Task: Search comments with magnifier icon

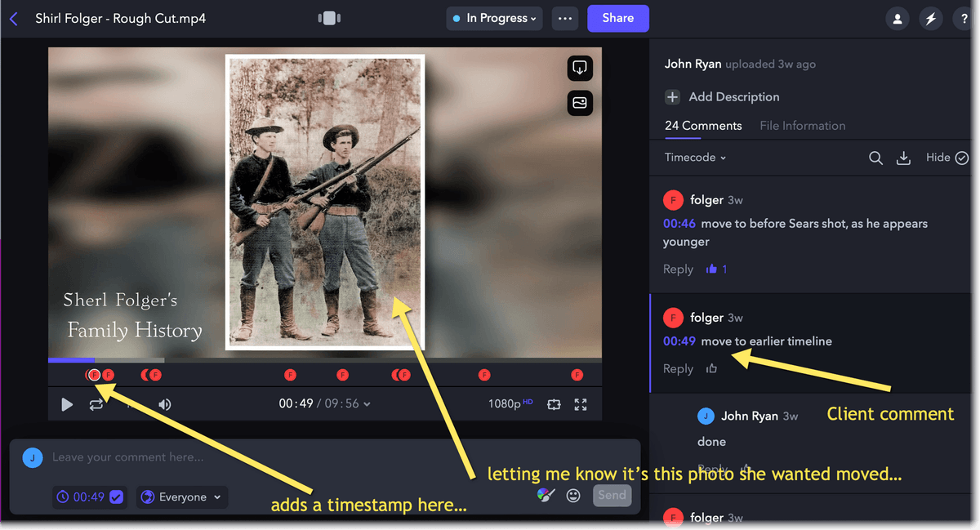Action: [x=875, y=158]
